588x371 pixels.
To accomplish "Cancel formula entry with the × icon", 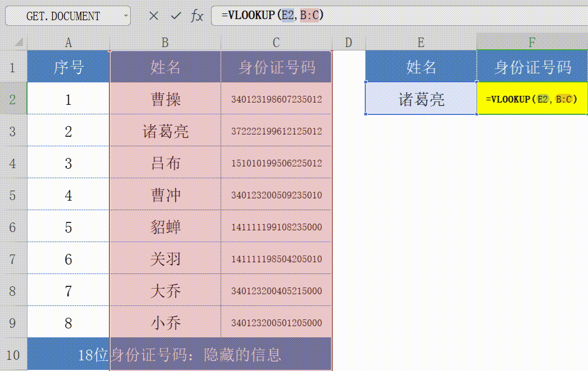I will click(x=153, y=16).
